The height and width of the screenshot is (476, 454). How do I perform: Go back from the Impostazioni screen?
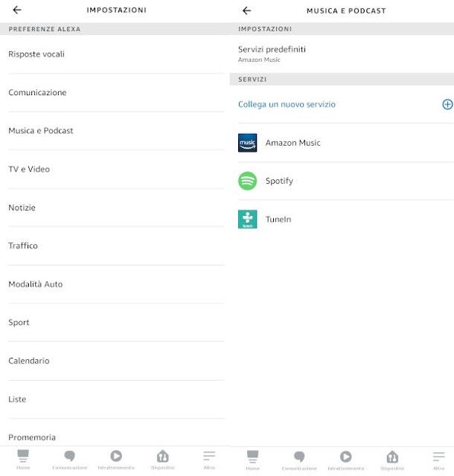17,10
